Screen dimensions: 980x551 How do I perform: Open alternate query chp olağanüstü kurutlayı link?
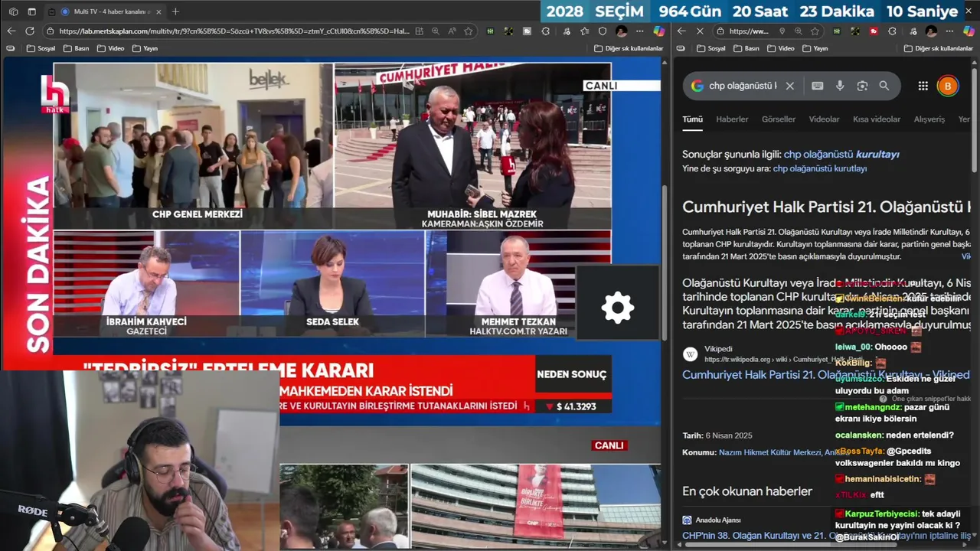point(820,168)
